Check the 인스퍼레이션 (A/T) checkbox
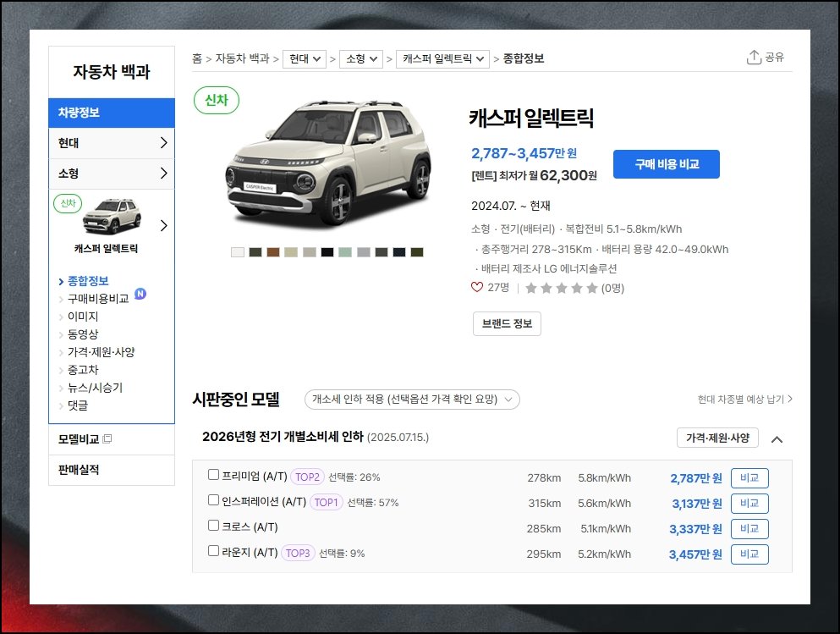The image size is (840, 634). coord(213,500)
